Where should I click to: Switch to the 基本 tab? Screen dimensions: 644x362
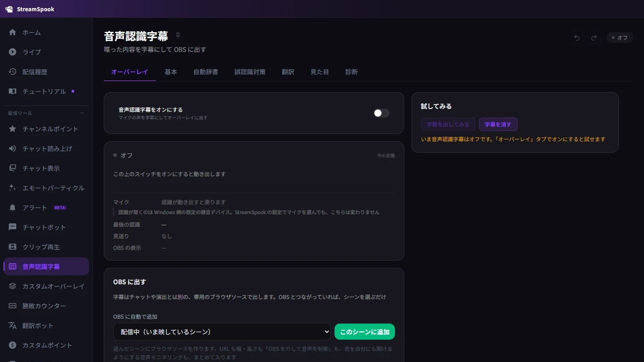point(171,72)
